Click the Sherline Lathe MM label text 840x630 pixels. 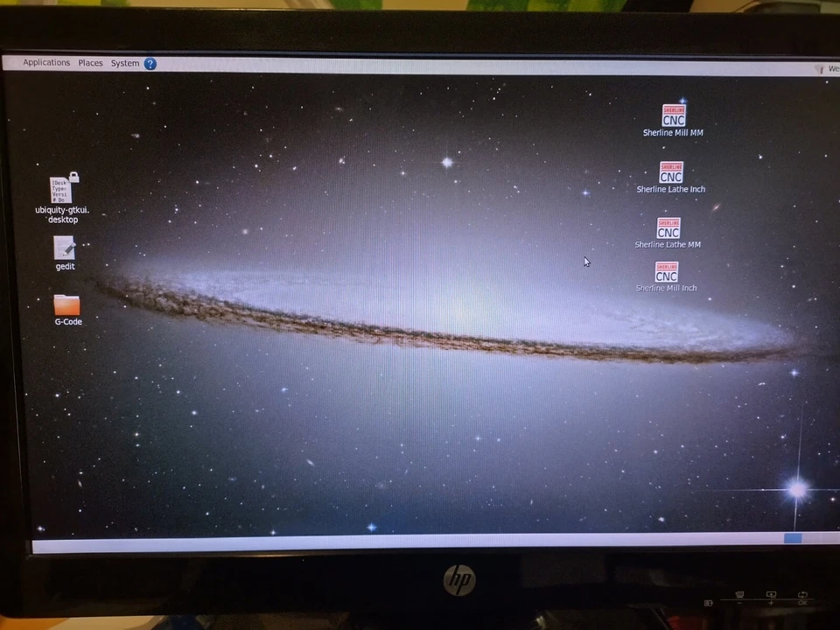pos(668,244)
